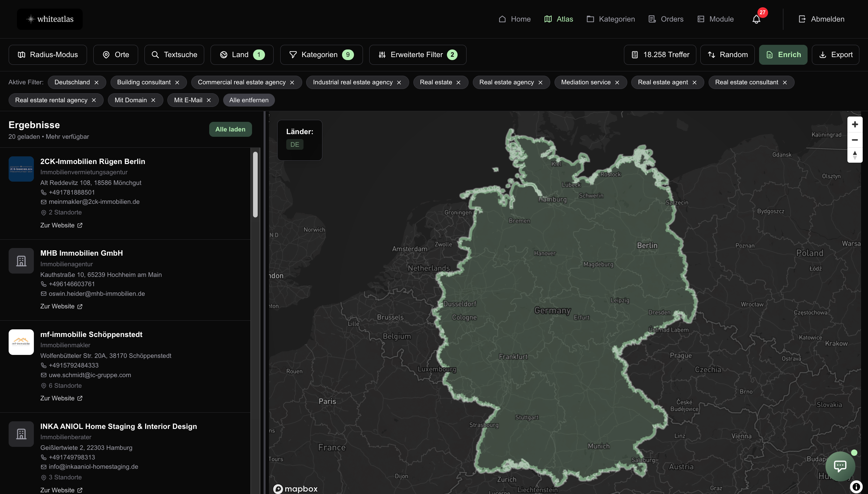Reset map bearing with compass icon

854,155
